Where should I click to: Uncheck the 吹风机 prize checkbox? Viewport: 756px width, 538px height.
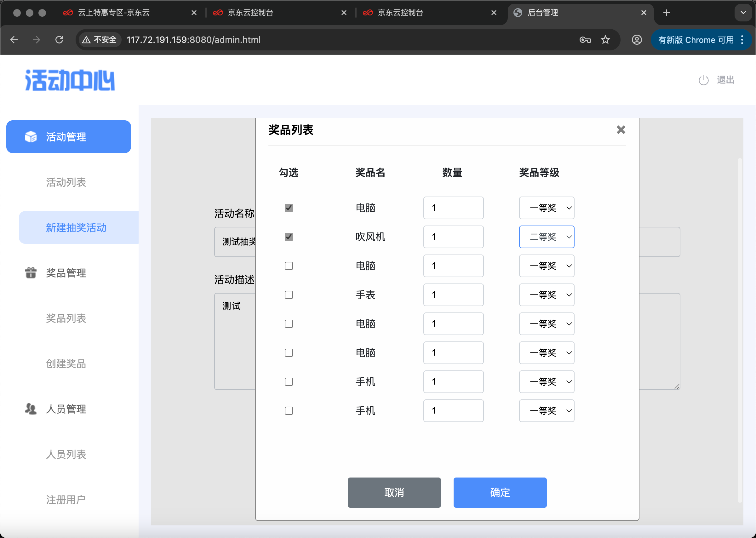(289, 237)
